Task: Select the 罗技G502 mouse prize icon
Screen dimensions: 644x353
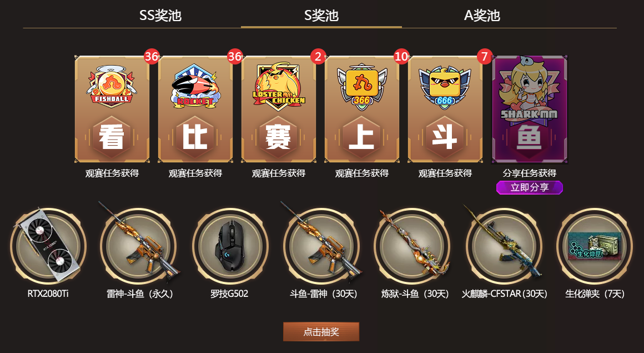Action: click(230, 246)
